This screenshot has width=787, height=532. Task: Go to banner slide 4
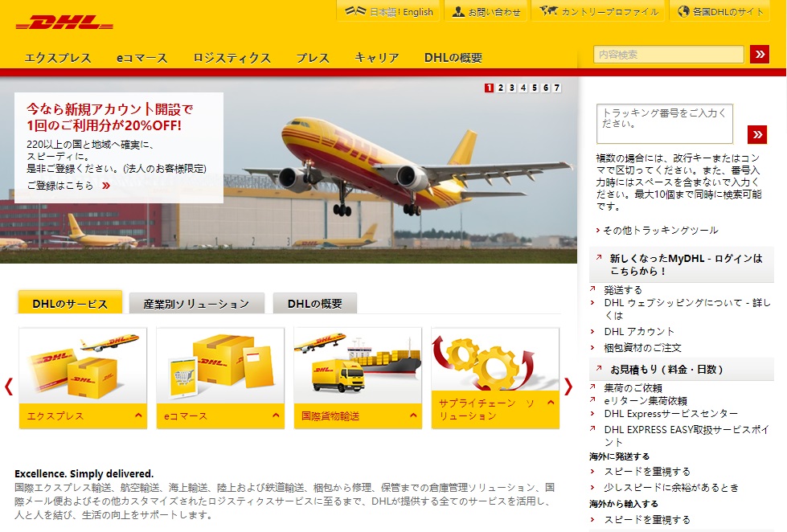pos(523,88)
